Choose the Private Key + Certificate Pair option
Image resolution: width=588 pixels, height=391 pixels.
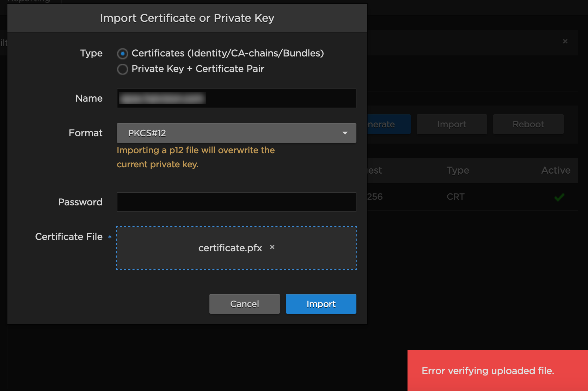coord(122,69)
